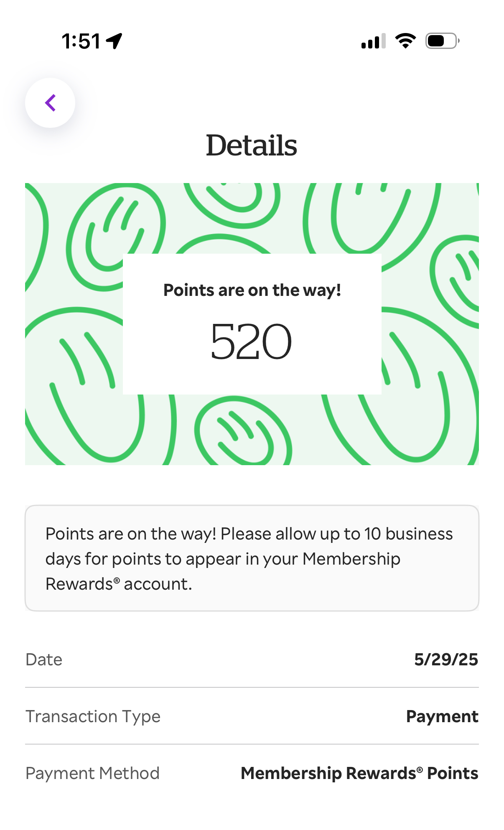
Task: Tap the 520 points amount
Action: pos(251,341)
